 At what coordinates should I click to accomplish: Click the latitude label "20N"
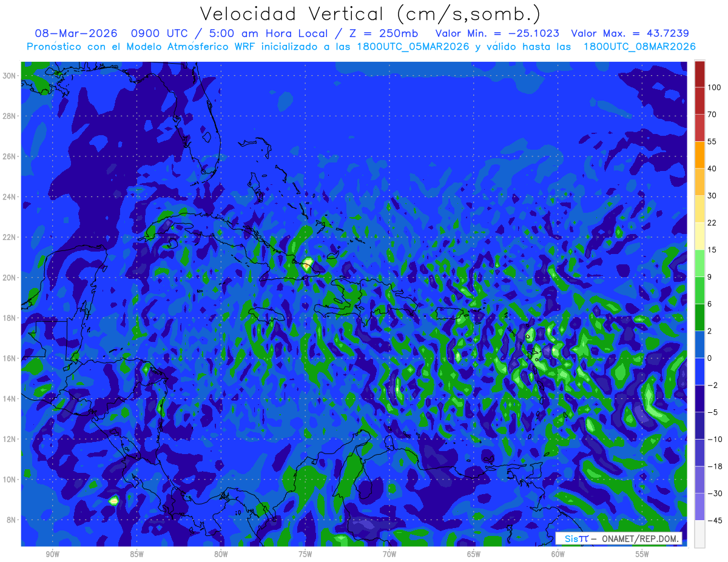[10, 278]
